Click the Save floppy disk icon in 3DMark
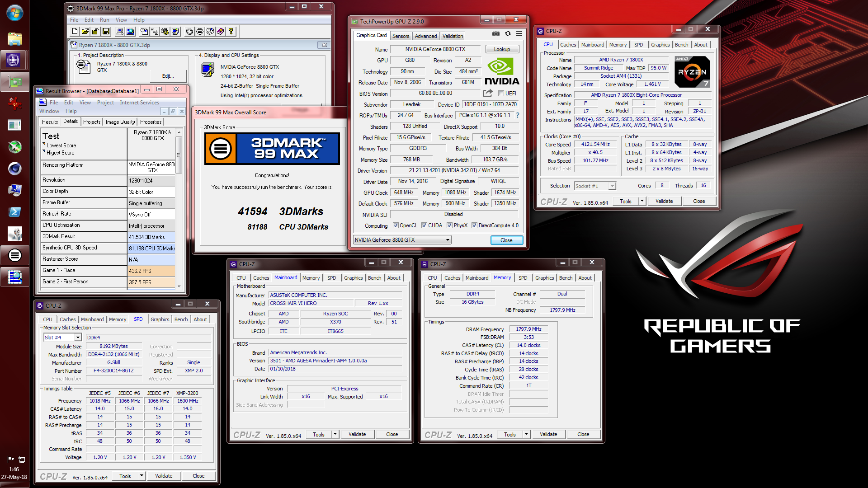The height and width of the screenshot is (488, 868). (106, 31)
